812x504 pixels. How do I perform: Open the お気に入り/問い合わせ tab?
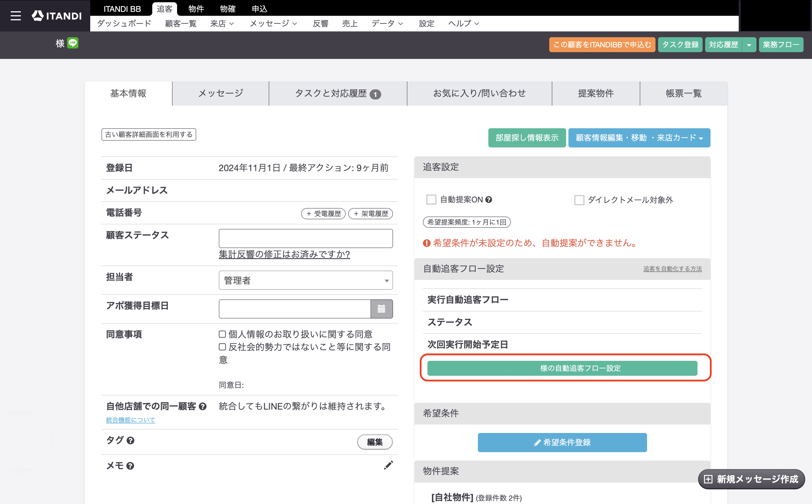[x=479, y=94]
